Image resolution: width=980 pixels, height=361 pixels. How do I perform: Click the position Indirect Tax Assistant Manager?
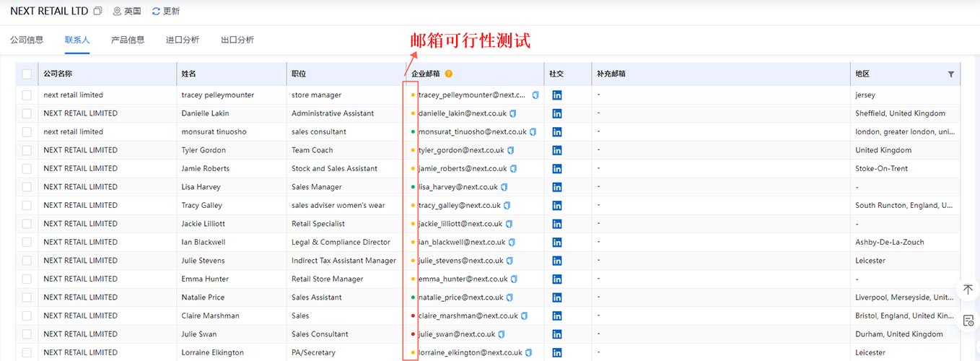pos(344,261)
